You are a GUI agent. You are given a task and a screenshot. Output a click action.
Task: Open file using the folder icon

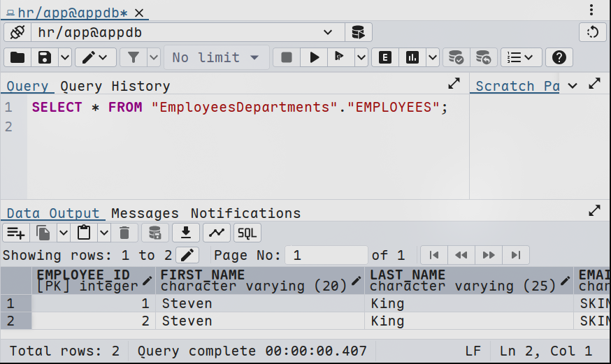pos(17,57)
